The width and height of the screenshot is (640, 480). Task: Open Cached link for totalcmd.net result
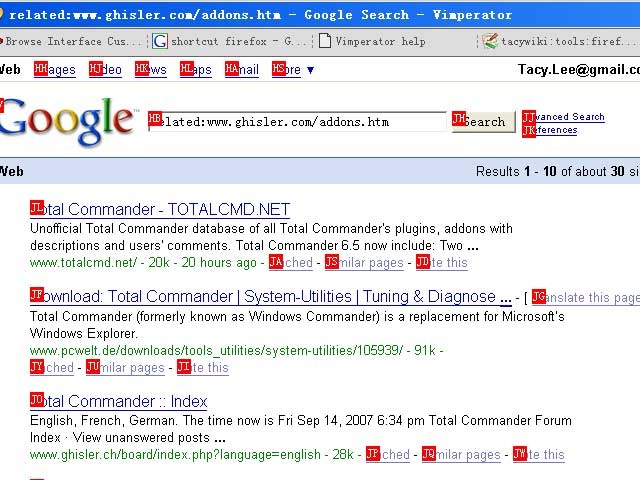[x=291, y=262]
